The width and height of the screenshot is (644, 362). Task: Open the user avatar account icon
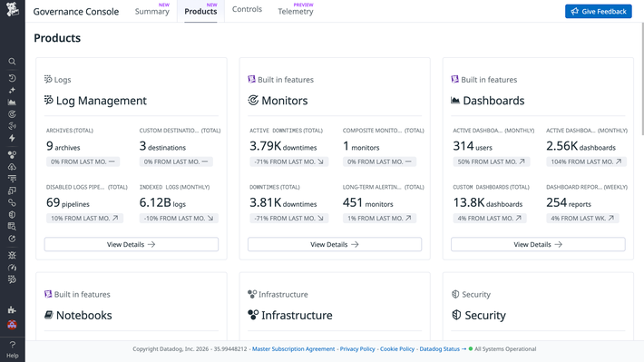pos(12,325)
